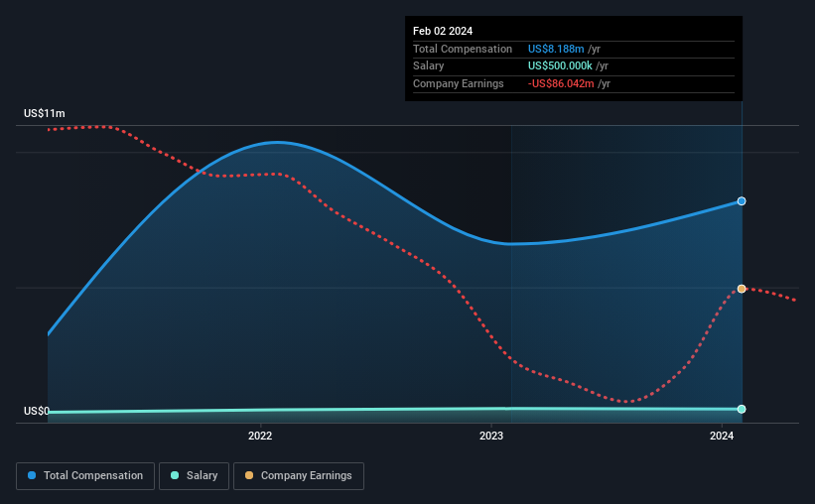Image resolution: width=815 pixels, height=504 pixels.
Task: Click the US$8.188m total compensation value
Action: (x=556, y=49)
